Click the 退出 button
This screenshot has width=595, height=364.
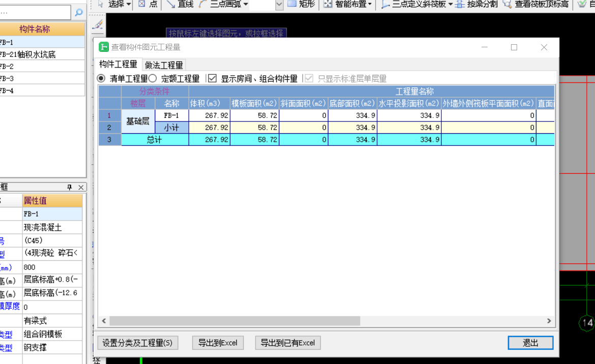coord(530,343)
